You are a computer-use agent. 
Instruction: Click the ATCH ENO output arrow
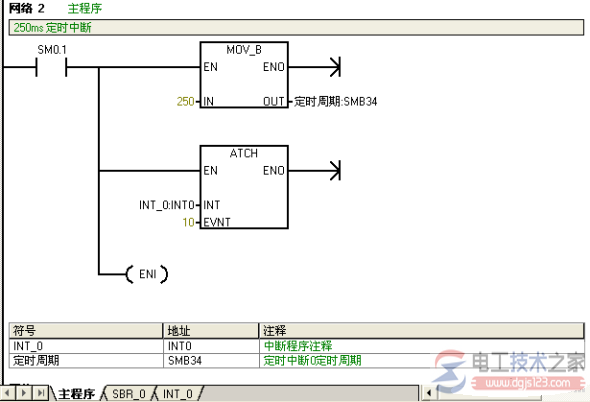pyautogui.click(x=335, y=171)
